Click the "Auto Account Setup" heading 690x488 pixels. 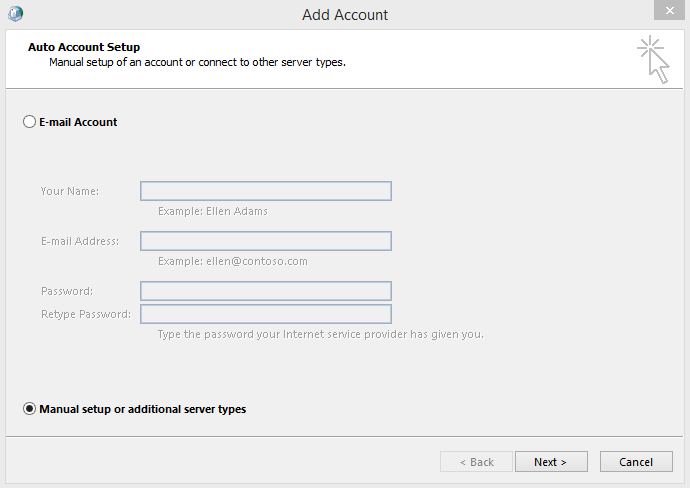coord(84,47)
